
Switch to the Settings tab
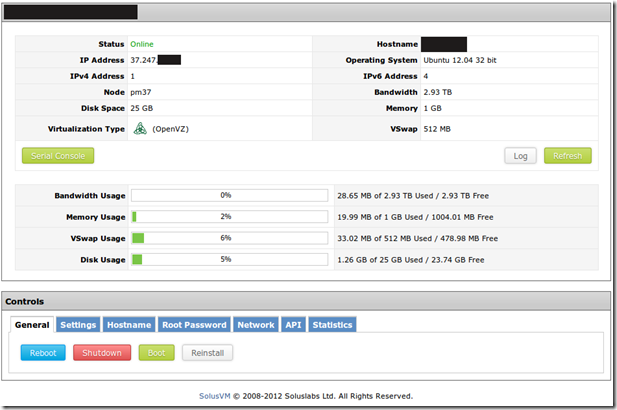point(78,325)
